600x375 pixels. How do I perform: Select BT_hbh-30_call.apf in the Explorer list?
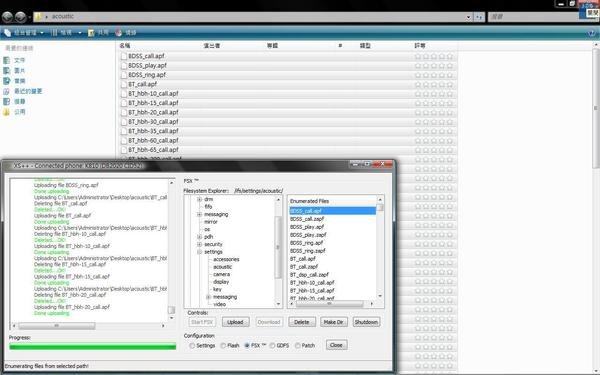[x=153, y=122]
